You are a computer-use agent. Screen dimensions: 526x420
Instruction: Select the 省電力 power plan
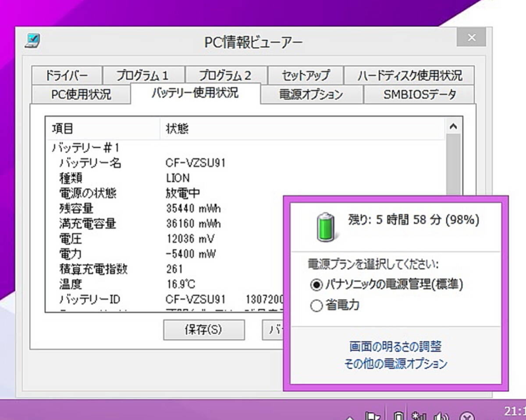(x=335, y=306)
